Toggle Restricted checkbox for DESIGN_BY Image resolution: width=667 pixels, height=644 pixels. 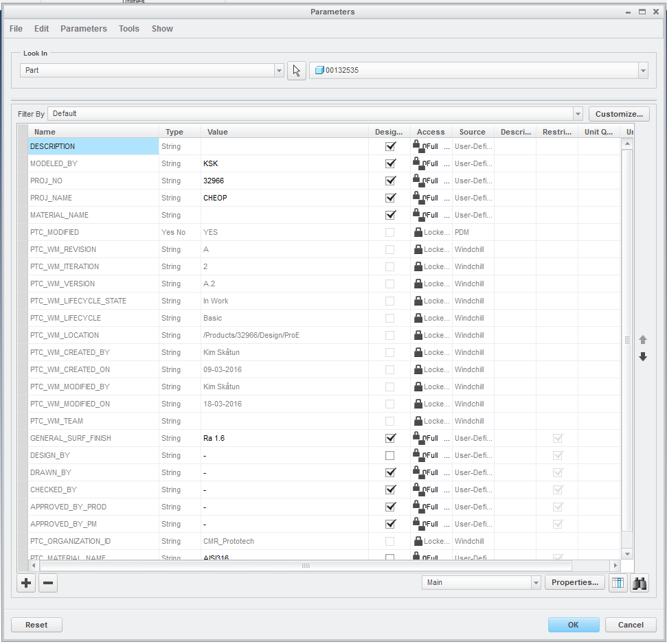coord(558,455)
